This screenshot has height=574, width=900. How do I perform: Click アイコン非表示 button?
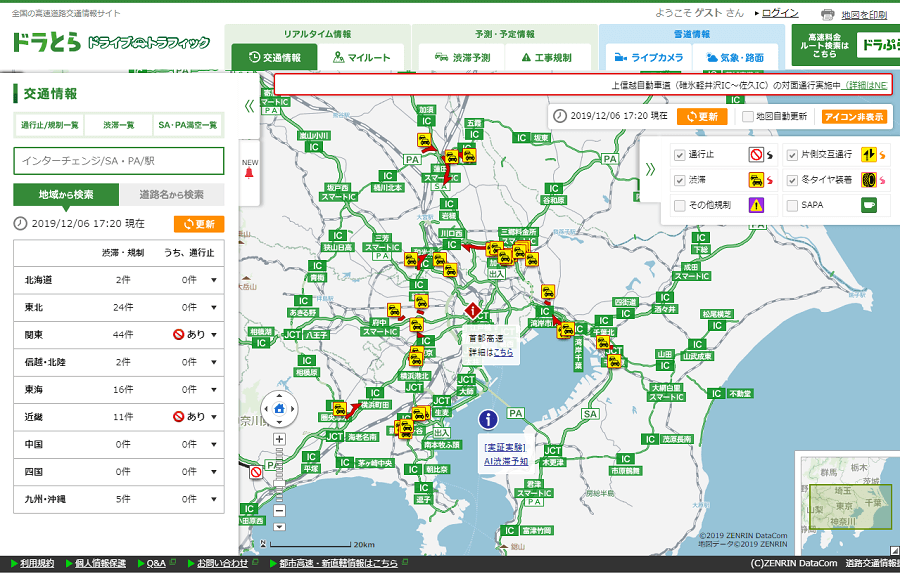coord(854,117)
